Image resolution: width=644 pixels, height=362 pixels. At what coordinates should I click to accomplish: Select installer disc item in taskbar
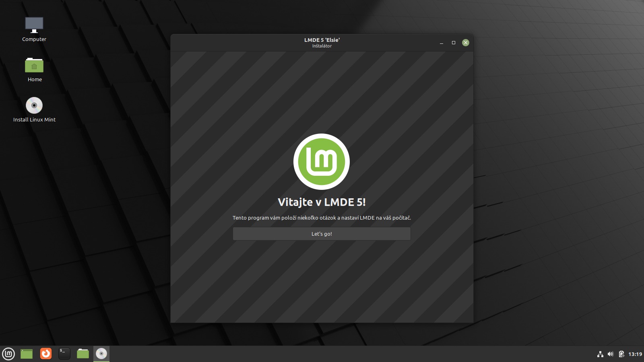101,354
